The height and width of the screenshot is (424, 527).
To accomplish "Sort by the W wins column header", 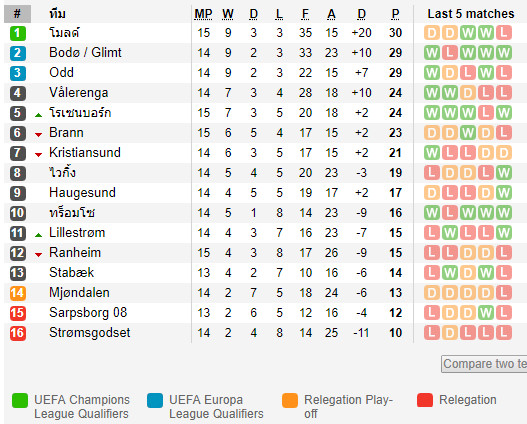I will tap(228, 14).
